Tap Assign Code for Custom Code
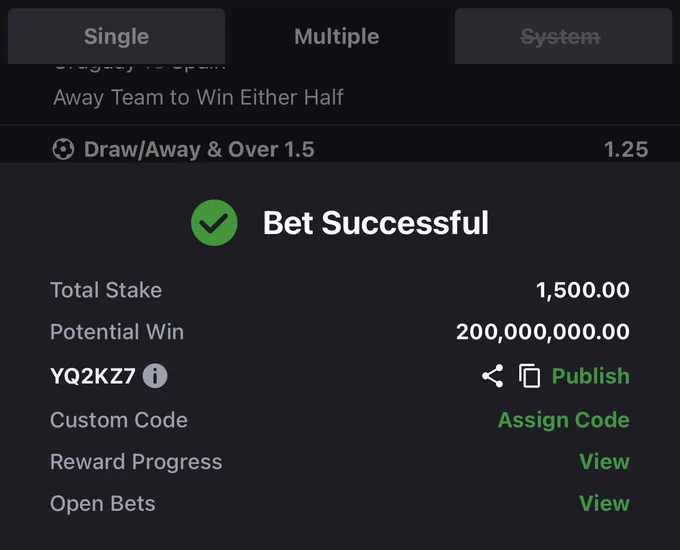The width and height of the screenshot is (680, 550). [564, 420]
